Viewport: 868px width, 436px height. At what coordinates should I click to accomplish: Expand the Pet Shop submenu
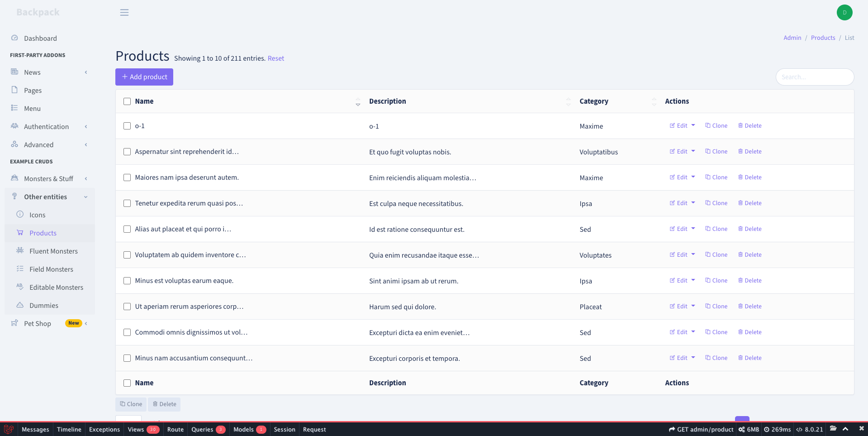point(50,324)
